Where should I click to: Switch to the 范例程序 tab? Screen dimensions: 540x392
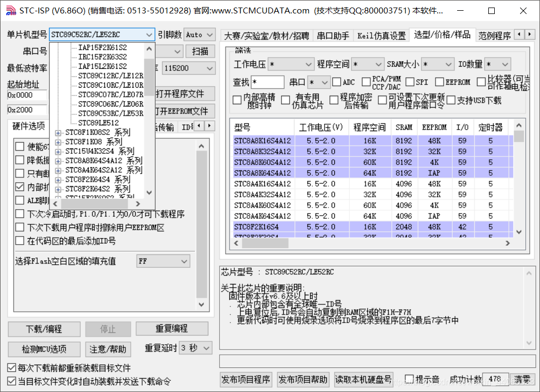(494, 36)
